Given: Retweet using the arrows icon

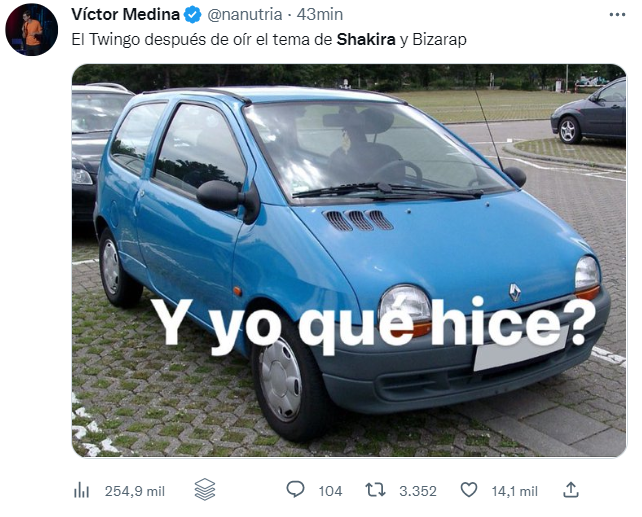Looking at the screenshot, I should [x=375, y=490].
